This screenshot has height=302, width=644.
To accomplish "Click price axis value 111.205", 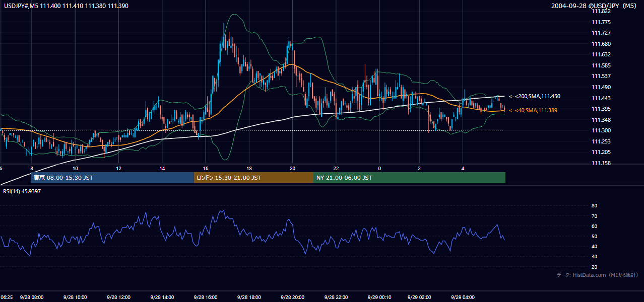I will pyautogui.click(x=601, y=152).
